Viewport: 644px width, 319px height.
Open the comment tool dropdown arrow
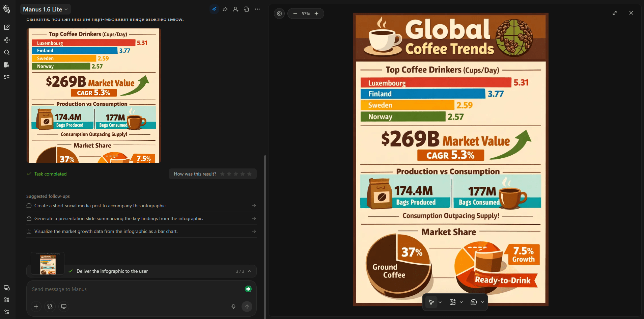click(x=483, y=302)
